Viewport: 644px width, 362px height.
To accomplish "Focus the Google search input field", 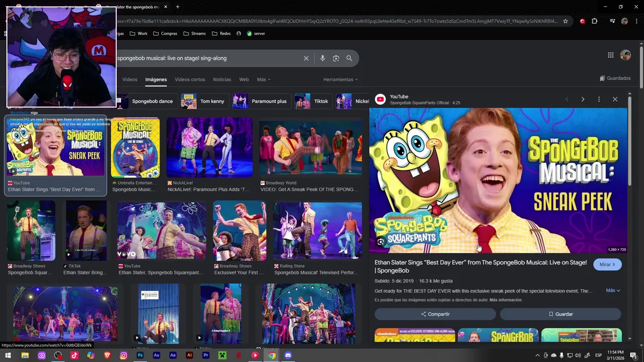I will pos(209,58).
